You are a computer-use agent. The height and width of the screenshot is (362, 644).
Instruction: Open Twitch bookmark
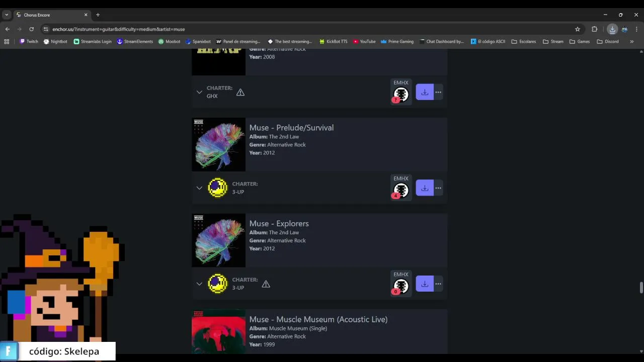tap(29, 41)
